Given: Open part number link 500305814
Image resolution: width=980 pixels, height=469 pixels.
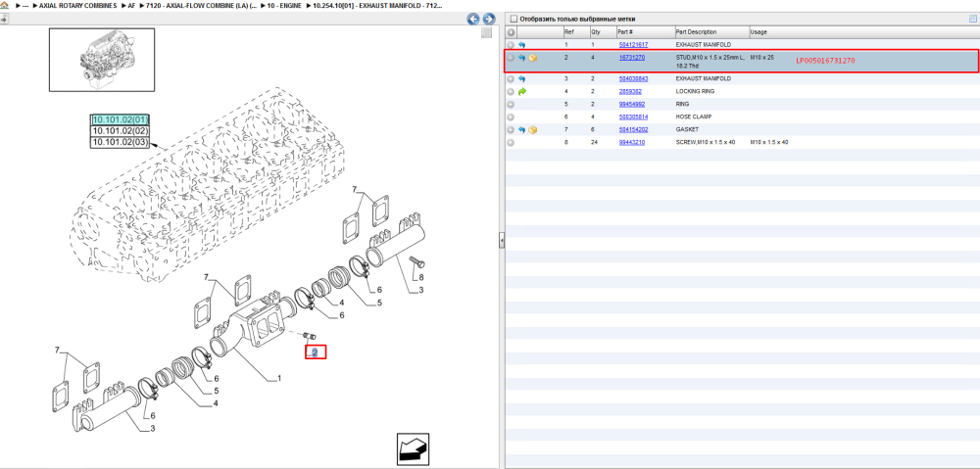Looking at the screenshot, I should coord(633,117).
